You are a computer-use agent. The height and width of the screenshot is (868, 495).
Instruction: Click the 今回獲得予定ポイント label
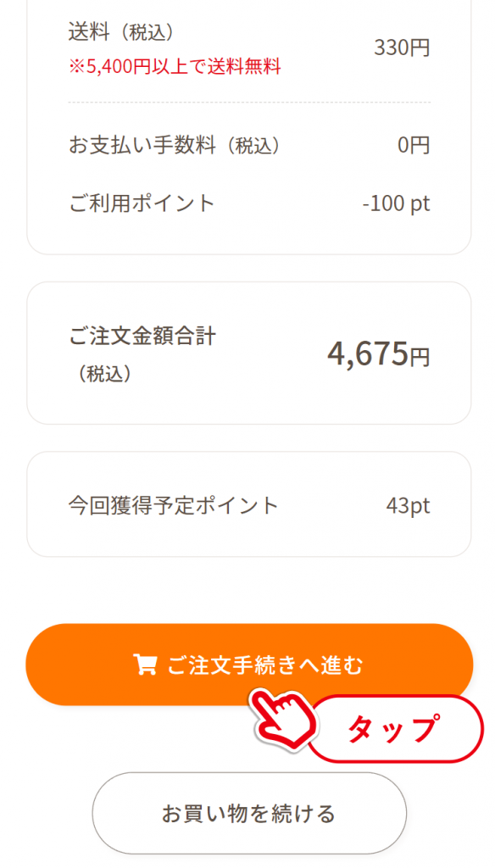click(x=173, y=505)
